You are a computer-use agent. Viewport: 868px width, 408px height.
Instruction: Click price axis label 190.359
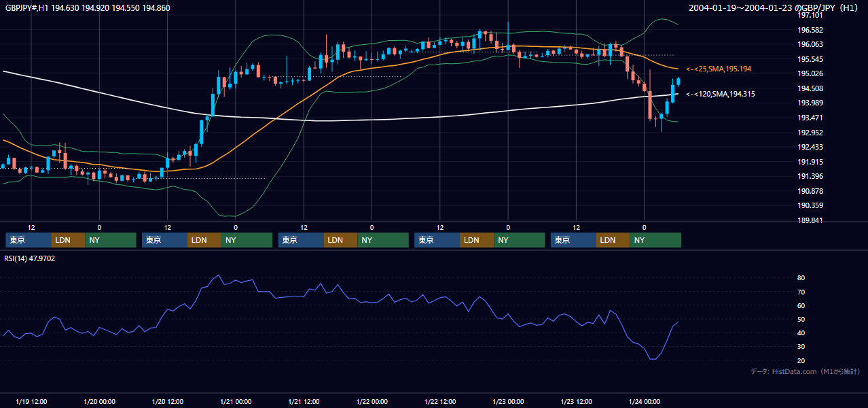point(811,206)
